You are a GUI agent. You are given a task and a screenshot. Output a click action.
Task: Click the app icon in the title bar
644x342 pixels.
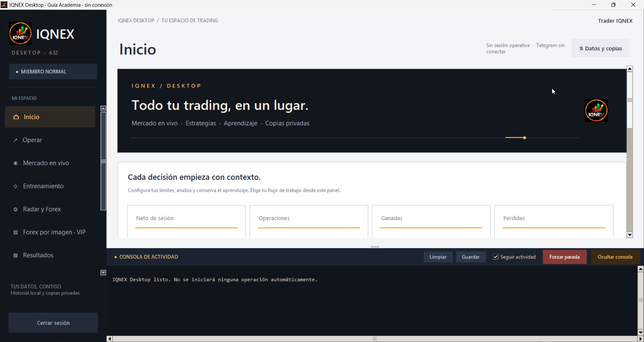[4, 5]
